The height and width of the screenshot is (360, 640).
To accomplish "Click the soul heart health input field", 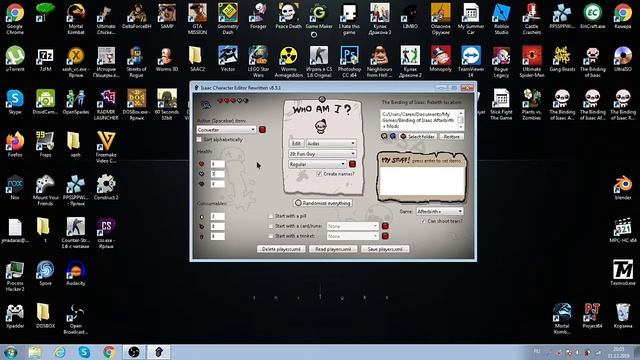I will point(218,174).
